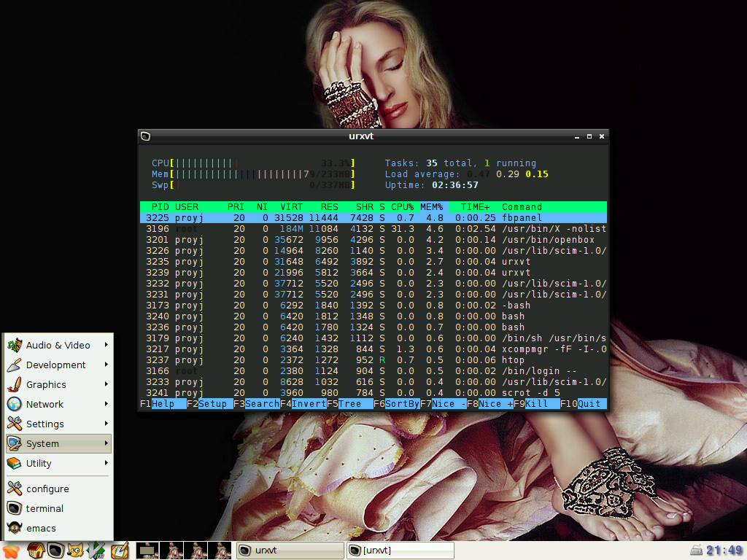Viewport: 747px width, 560px height.
Task: Click the 21:49 panel clock
Action: 724,551
